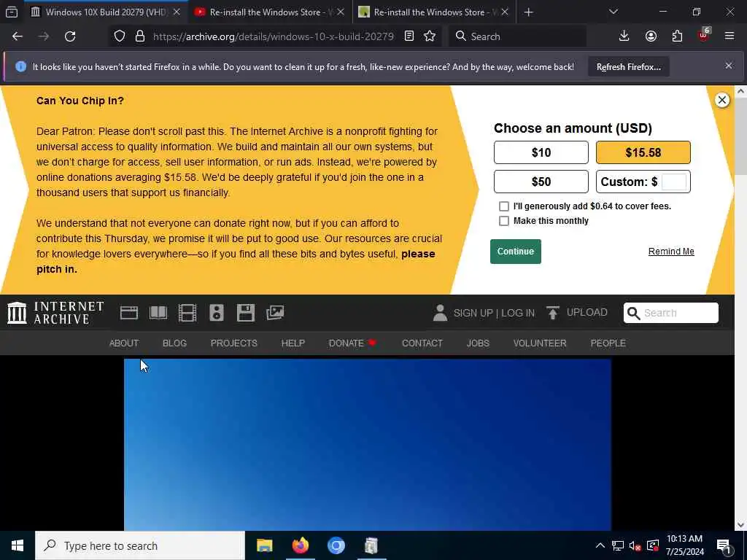Open HELP in the archive navigation
Screen dimensions: 747x560
(x=293, y=343)
